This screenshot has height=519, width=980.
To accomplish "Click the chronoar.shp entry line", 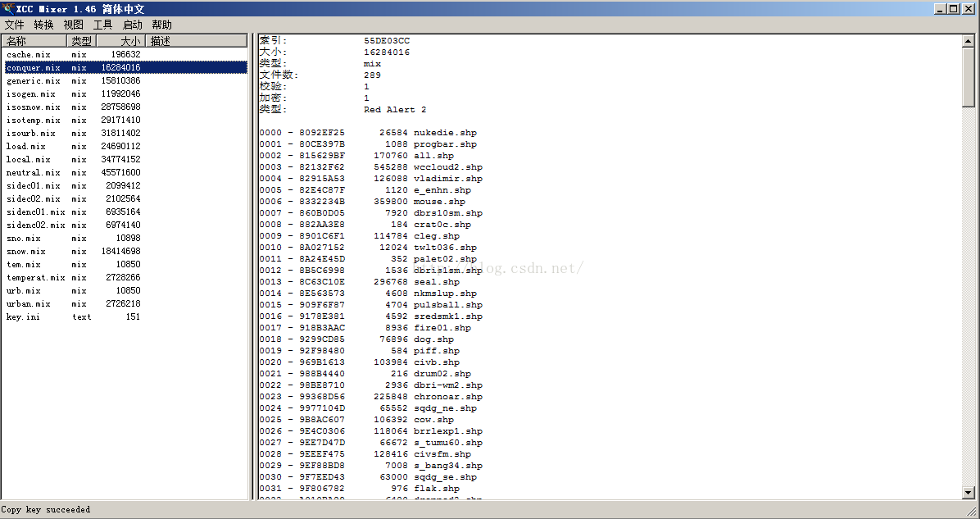I will (x=371, y=397).
